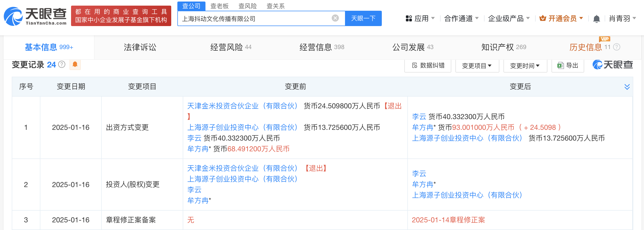Select the 基本信息 tab
Screen dimensions: 644x230
tap(49, 47)
